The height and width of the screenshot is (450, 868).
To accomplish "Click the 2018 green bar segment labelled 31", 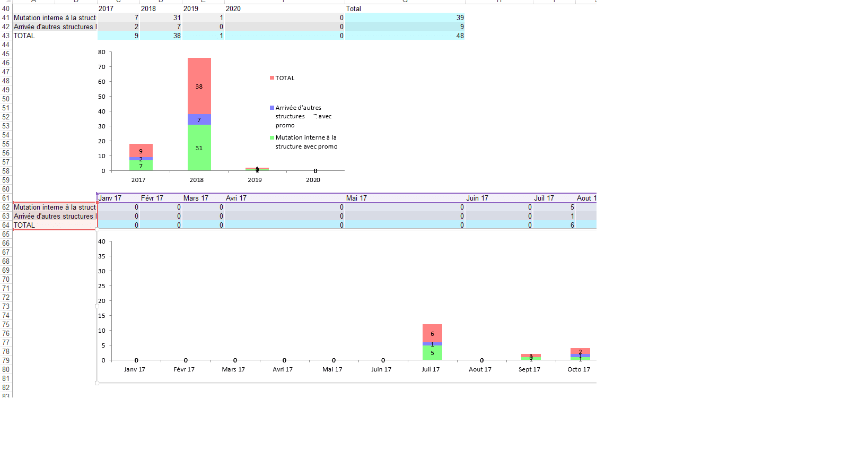I will pos(199,148).
